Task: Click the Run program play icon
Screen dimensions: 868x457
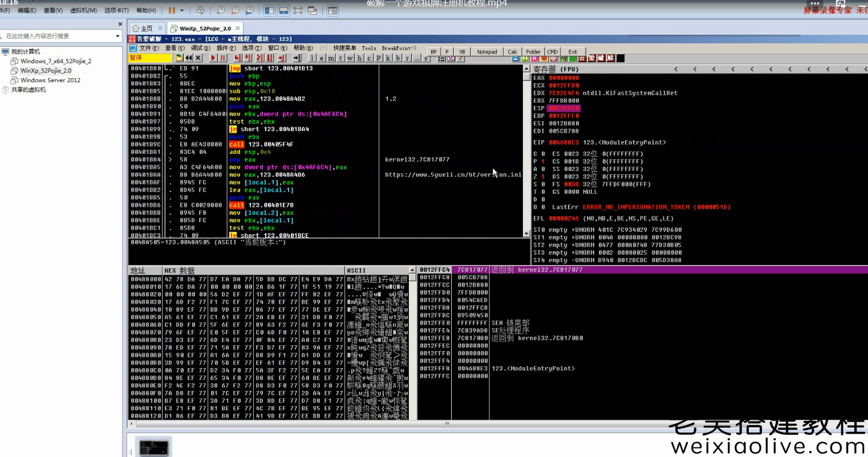Action: pos(213,58)
